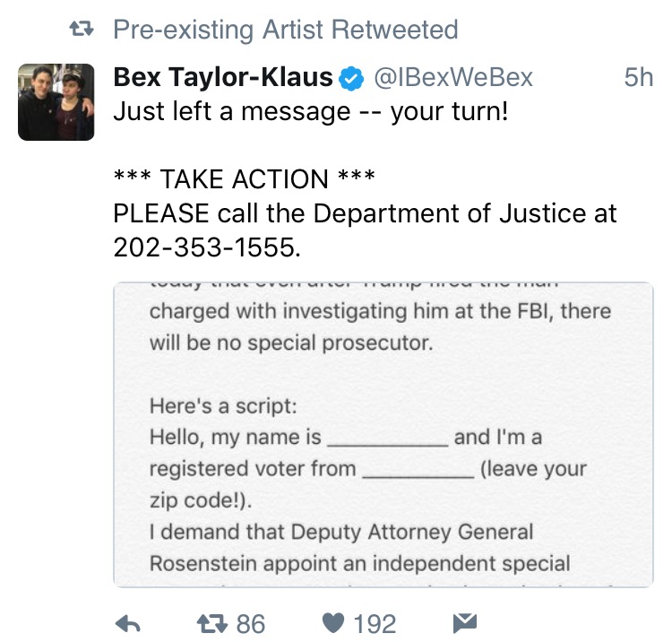Click the reply arrow icon
The image size is (672, 642).
point(128,624)
